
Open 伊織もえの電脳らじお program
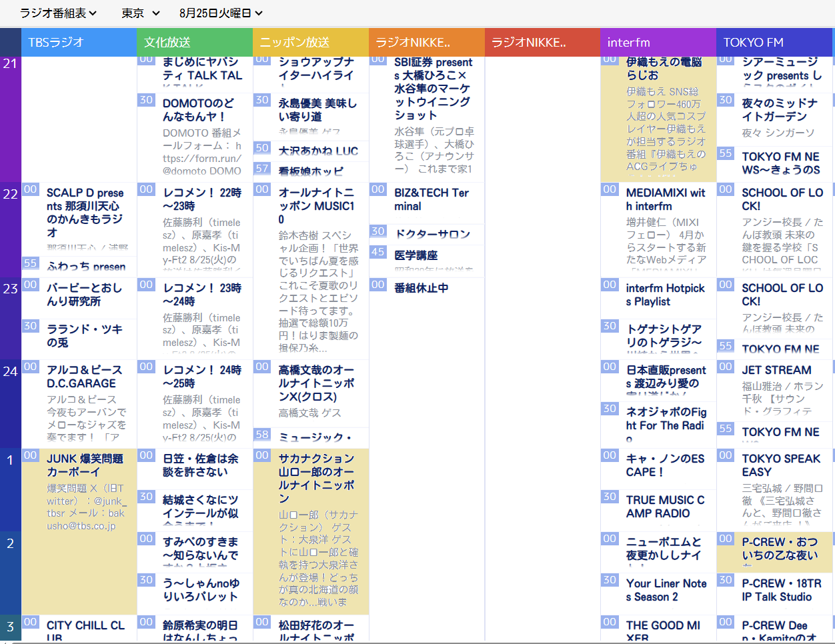(x=658, y=118)
